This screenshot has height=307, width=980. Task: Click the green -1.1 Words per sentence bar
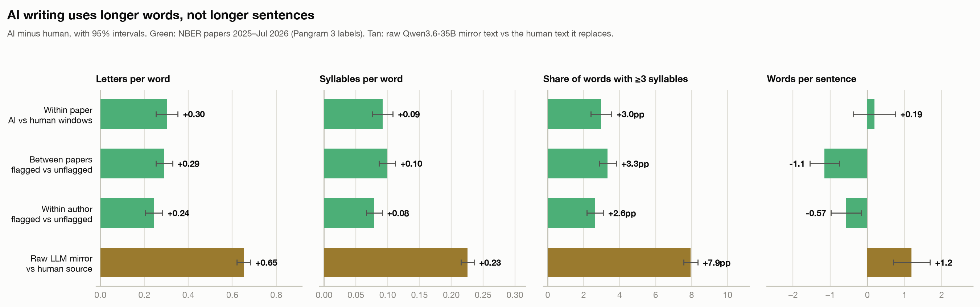pyautogui.click(x=846, y=163)
